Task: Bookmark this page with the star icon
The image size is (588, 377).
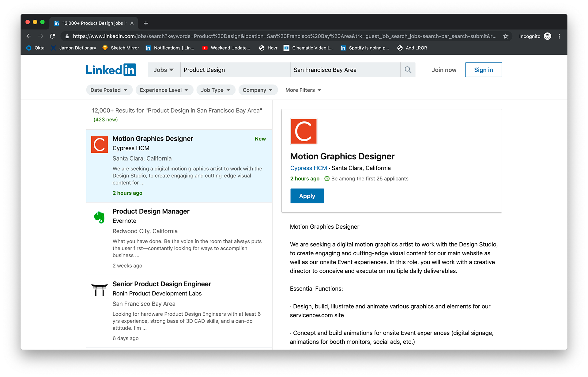Action: click(506, 36)
